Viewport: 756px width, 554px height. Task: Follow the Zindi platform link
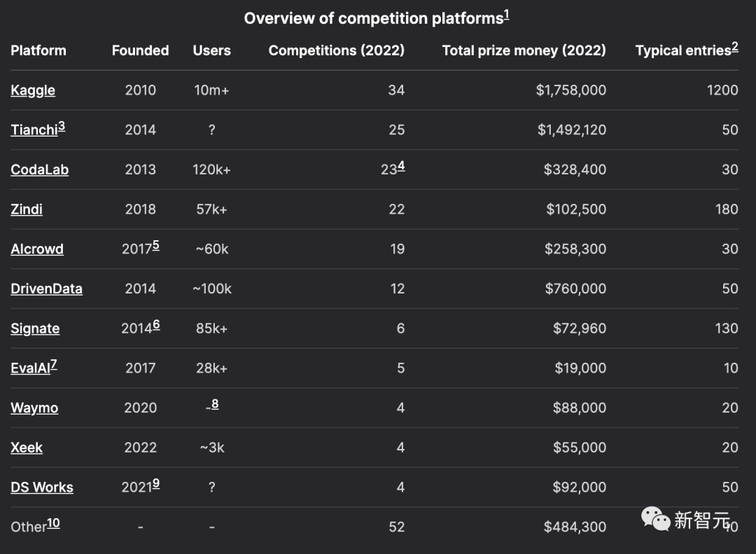(27, 209)
